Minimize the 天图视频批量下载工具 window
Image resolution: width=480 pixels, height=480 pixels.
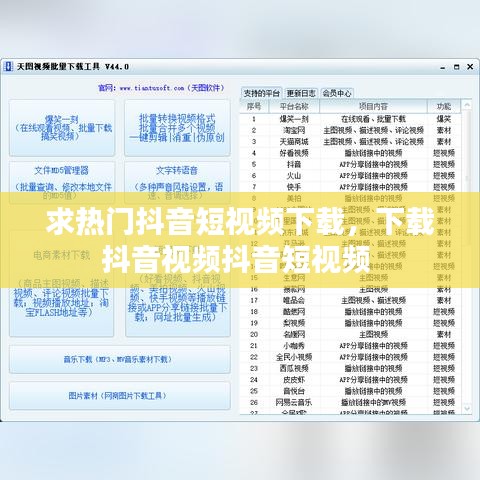coord(443,67)
